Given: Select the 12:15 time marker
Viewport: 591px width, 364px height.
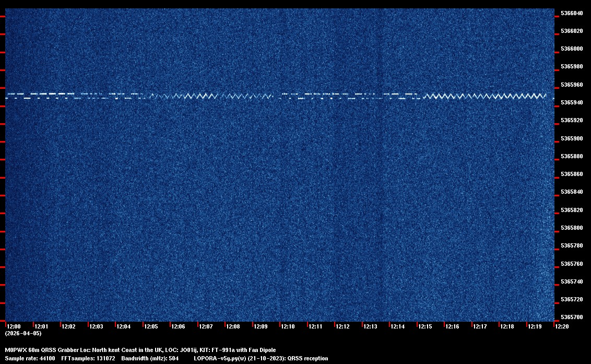Looking at the screenshot, I should pos(425,326).
